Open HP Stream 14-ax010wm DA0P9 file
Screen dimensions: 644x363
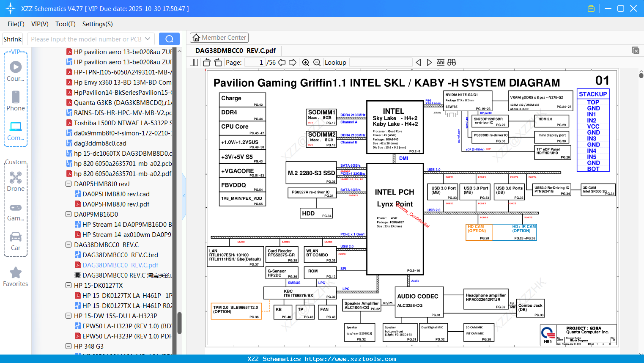point(123,235)
